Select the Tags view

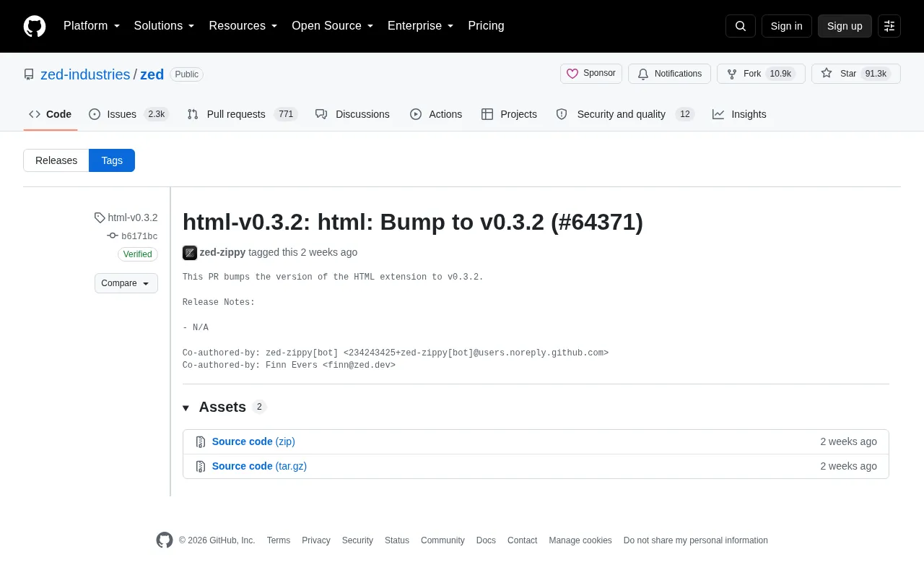point(112,160)
